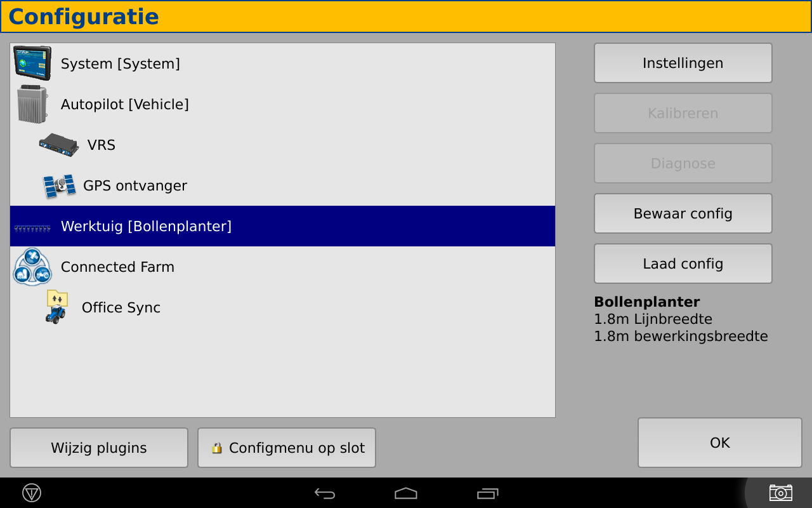The height and width of the screenshot is (508, 812).
Task: Click the GPS ontvanger satellite icon
Action: [x=59, y=185]
